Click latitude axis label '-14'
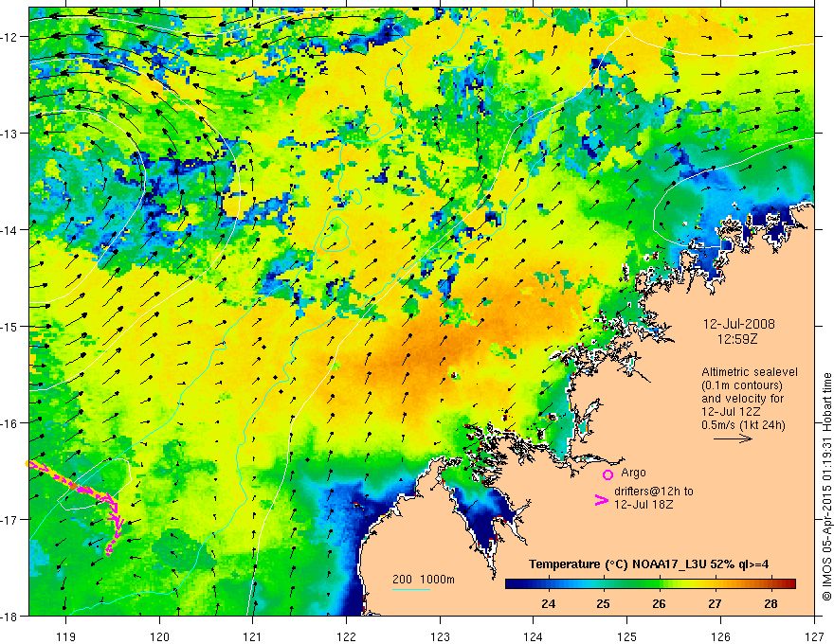Screen dimensions: 834x644 10,230
